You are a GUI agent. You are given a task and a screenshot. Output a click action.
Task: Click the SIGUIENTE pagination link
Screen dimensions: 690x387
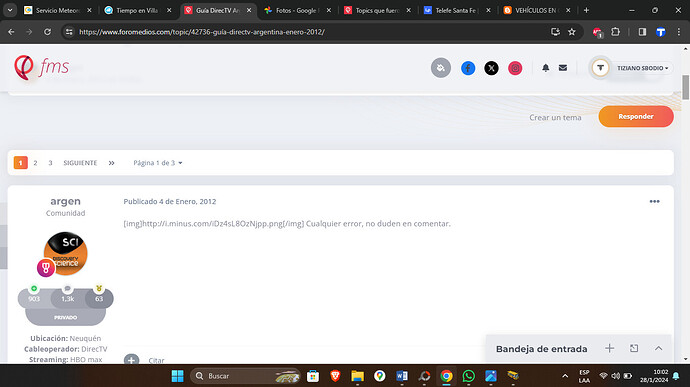pyautogui.click(x=80, y=163)
